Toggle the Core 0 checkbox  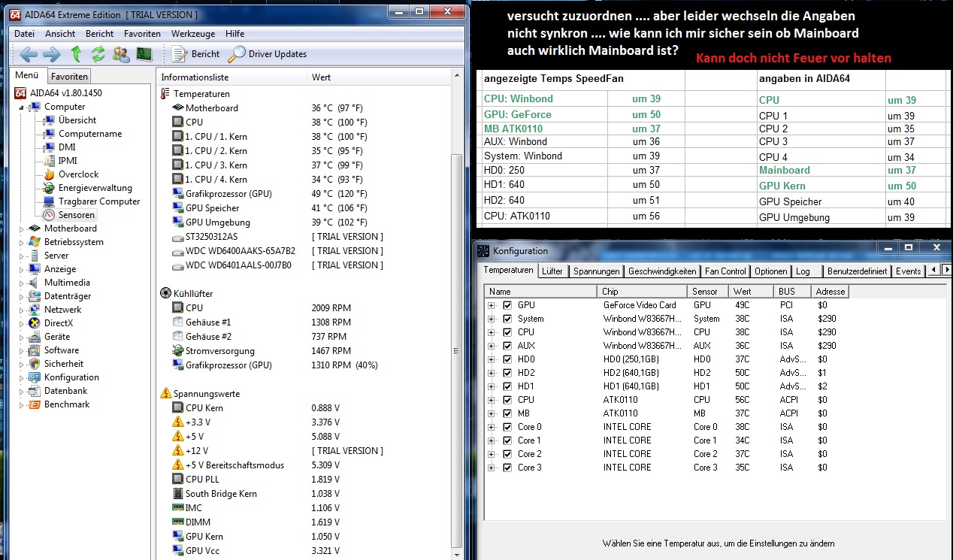[507, 427]
